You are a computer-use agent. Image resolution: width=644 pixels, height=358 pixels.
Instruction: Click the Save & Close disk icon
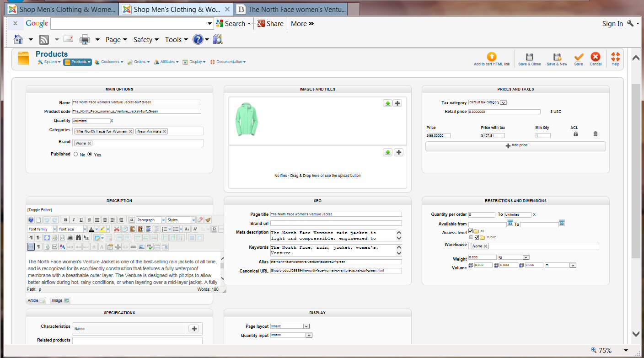(x=530, y=57)
